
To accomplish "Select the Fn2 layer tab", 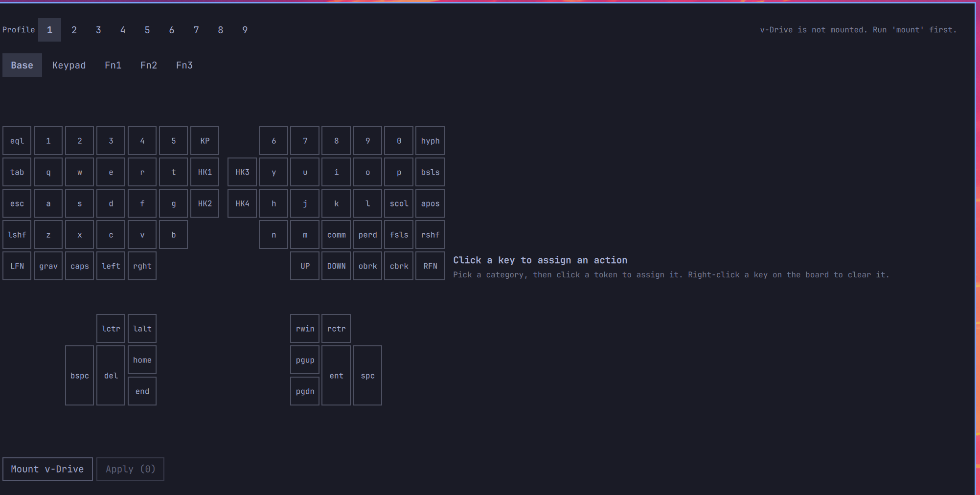I will tap(149, 65).
